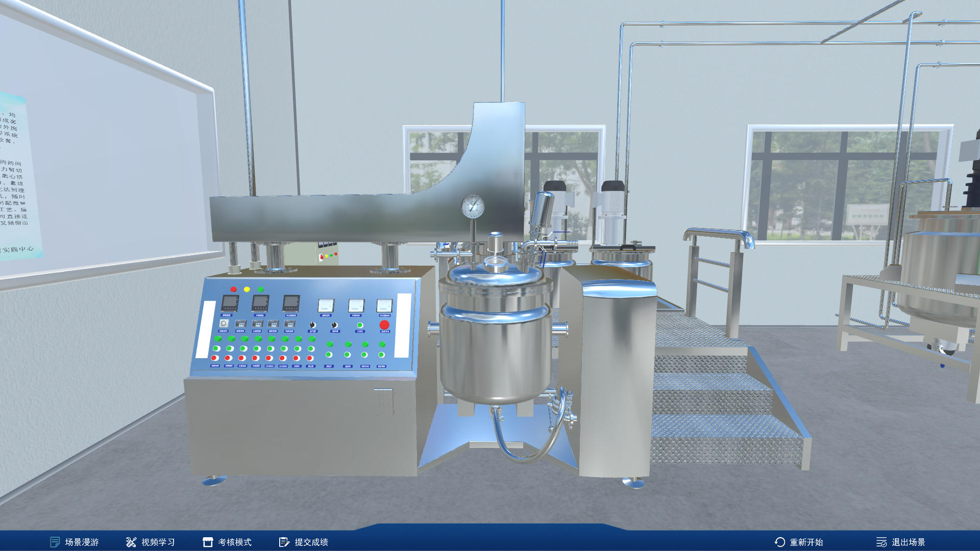Open 考核模式 assessment mode
Screen dimensions: 980x551
pos(234,542)
